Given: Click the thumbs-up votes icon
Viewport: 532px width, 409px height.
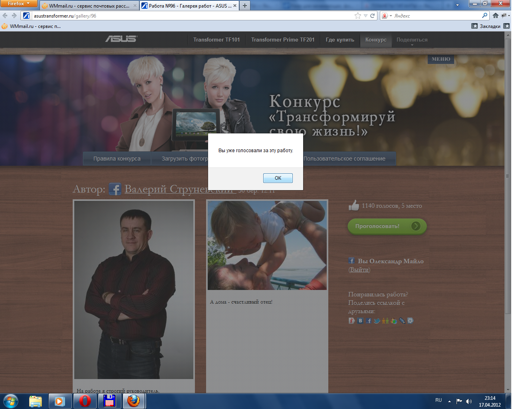Looking at the screenshot, I should [x=354, y=205].
